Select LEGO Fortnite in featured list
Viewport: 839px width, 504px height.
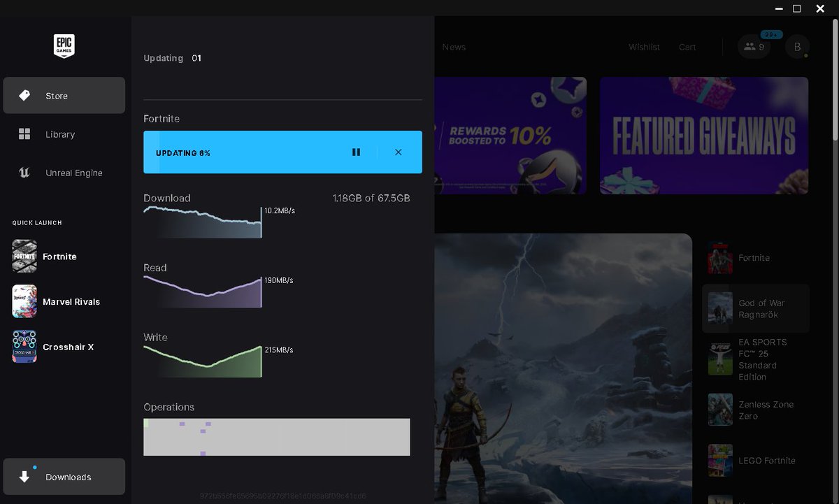tap(756, 461)
